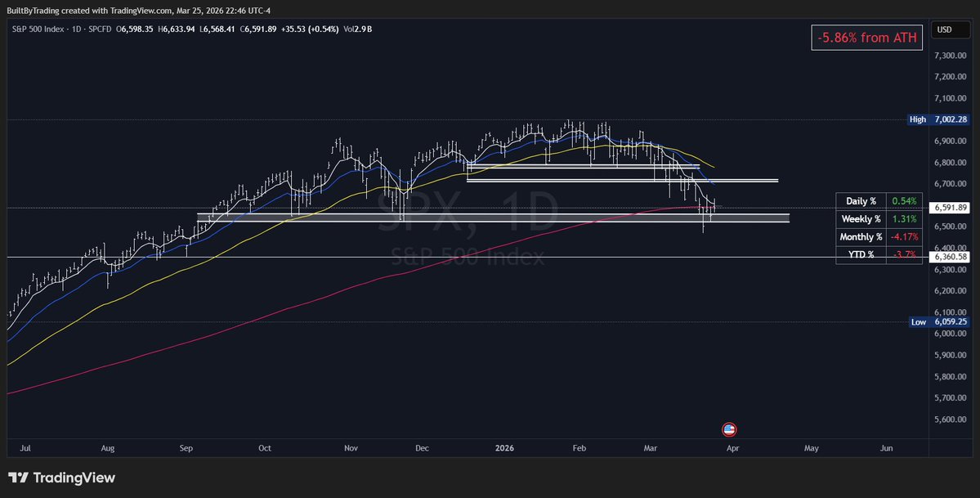Click the Vol 2.9B volume readout

point(357,29)
